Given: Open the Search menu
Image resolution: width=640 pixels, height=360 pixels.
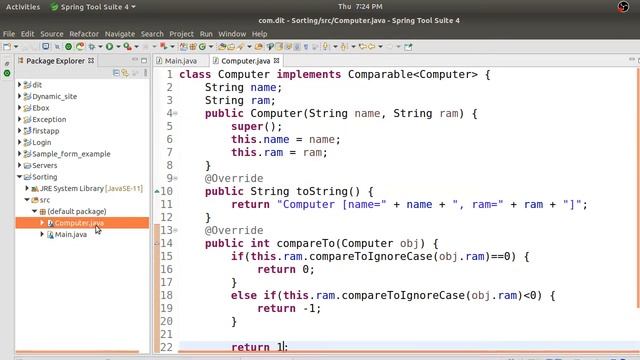Looking at the screenshot, I should (x=152, y=34).
